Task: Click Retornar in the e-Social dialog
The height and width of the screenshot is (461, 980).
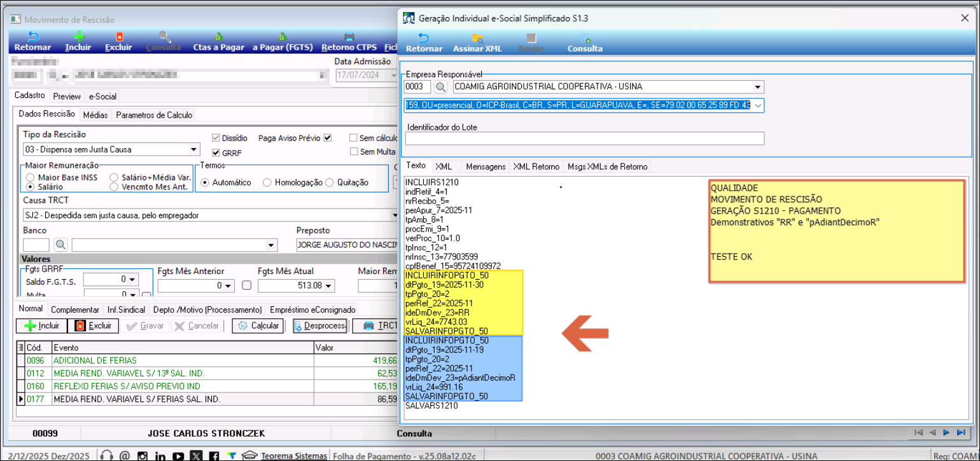Action: coord(424,42)
